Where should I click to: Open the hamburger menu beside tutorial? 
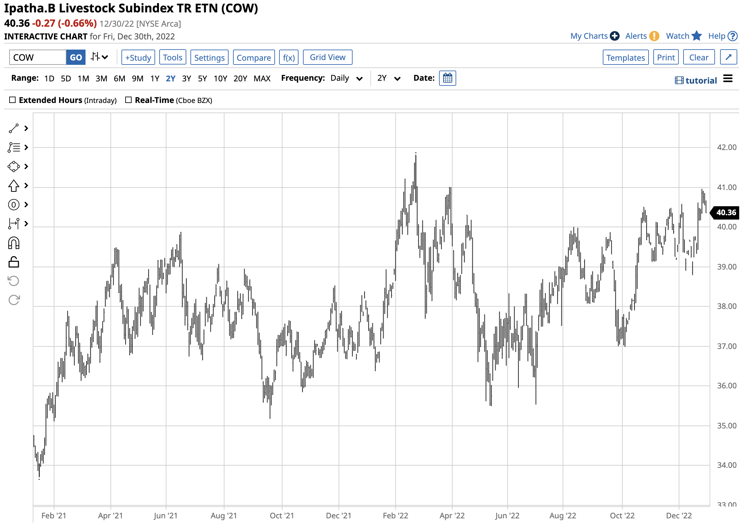[x=728, y=79]
